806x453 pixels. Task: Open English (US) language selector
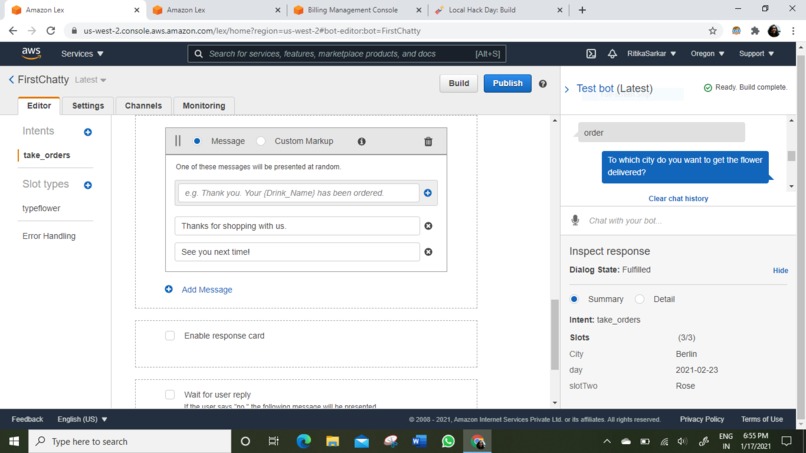pos(82,419)
